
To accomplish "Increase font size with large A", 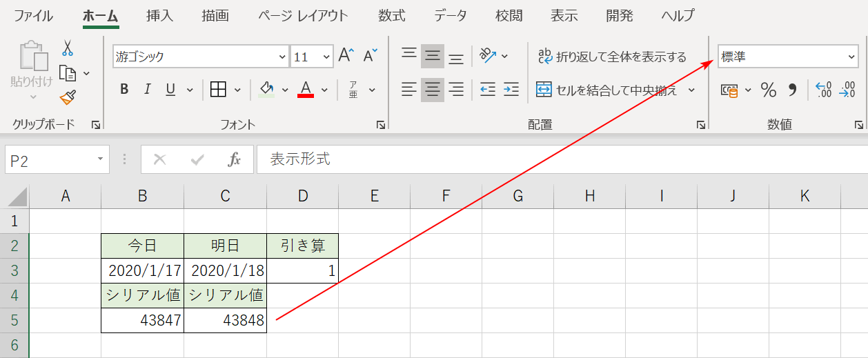I will [x=346, y=56].
